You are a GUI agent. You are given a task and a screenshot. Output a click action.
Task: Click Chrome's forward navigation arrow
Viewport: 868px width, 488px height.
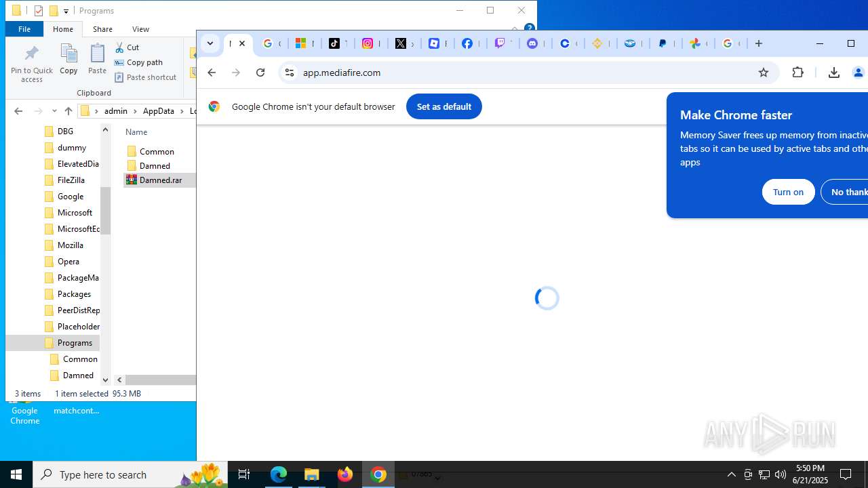click(236, 73)
